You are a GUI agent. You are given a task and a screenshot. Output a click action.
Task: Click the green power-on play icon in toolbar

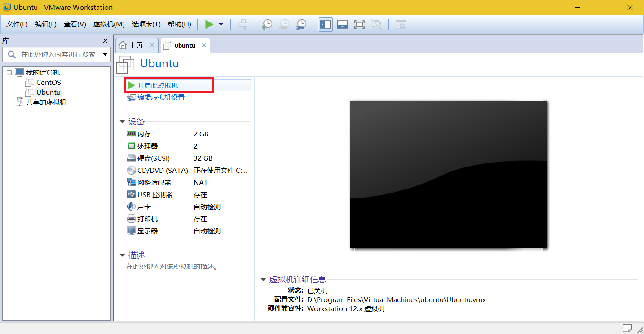click(209, 24)
